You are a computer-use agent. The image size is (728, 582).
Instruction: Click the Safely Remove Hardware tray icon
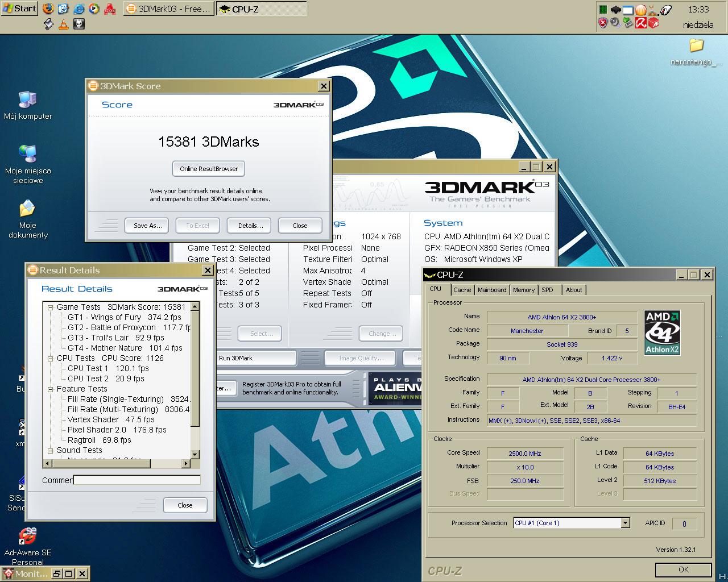click(x=627, y=23)
